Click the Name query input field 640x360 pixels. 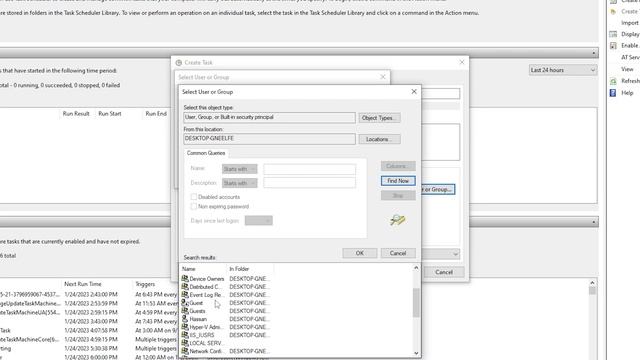pyautogui.click(x=309, y=169)
